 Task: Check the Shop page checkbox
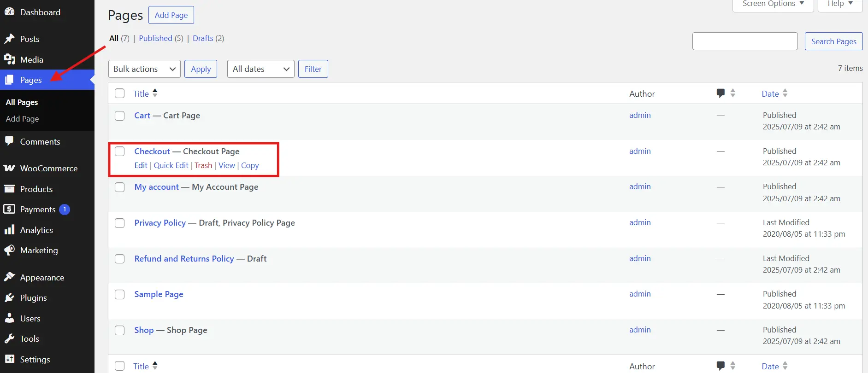tap(120, 330)
